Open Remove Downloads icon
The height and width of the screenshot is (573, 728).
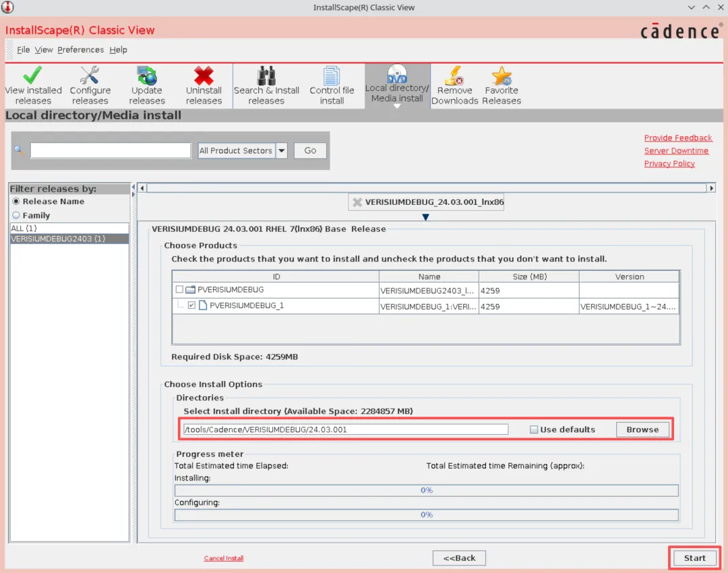[454, 76]
